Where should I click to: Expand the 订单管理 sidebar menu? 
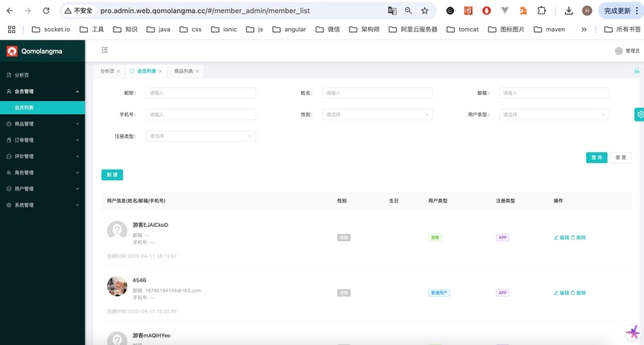77,140
